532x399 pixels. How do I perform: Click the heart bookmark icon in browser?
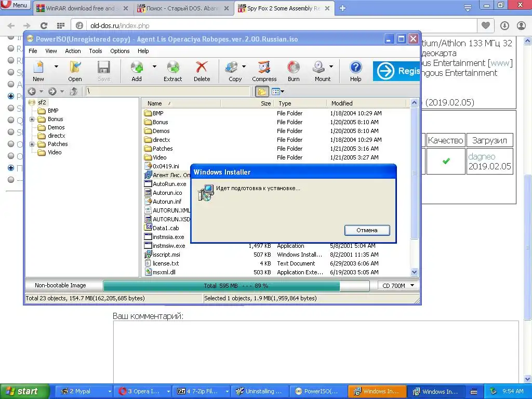pos(486,25)
